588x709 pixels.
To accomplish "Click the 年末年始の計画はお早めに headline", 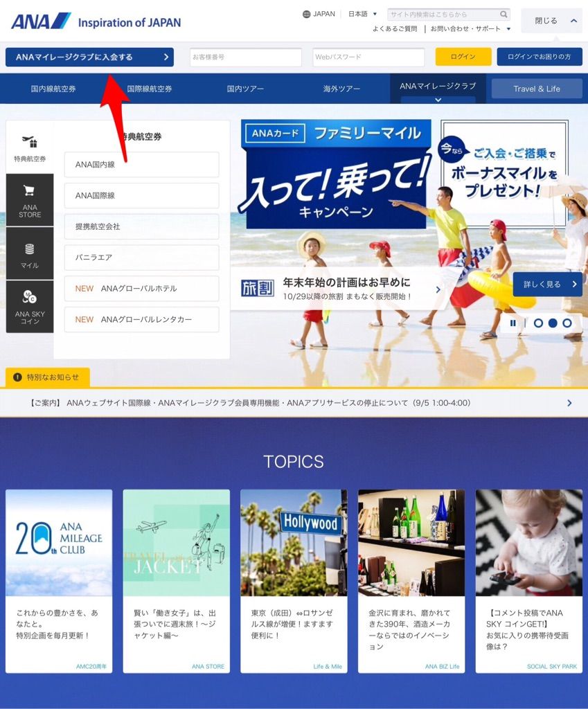I will [346, 282].
